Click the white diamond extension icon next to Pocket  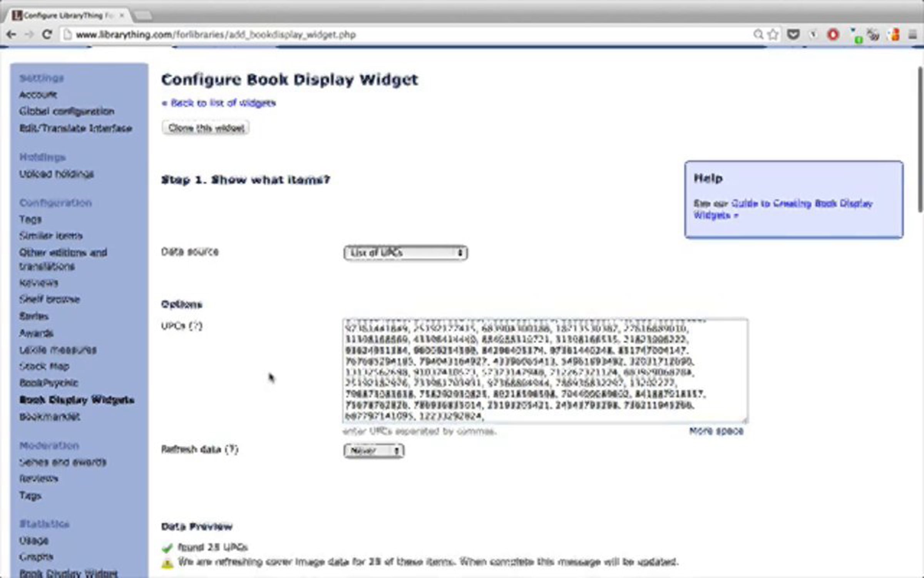[x=813, y=35]
